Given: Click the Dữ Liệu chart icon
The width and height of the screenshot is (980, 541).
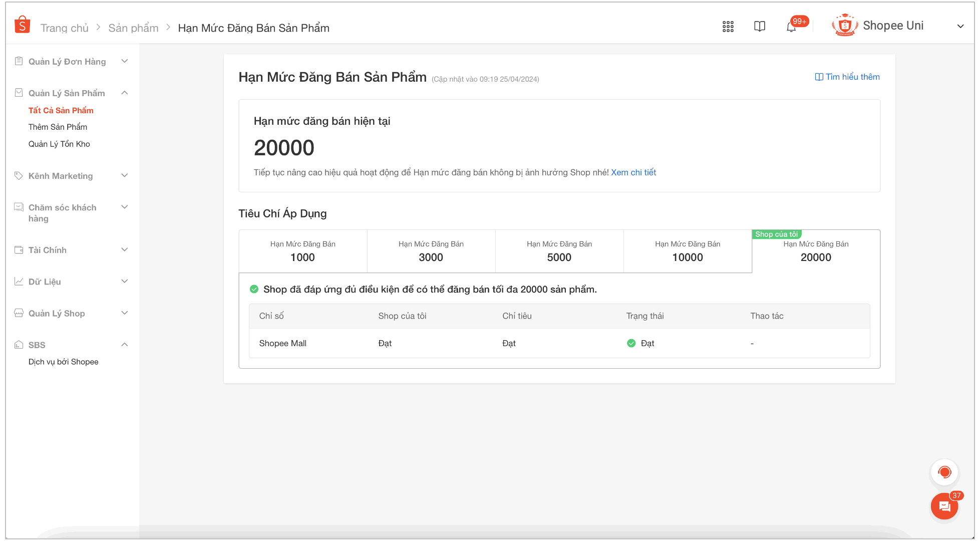Looking at the screenshot, I should coord(19,282).
